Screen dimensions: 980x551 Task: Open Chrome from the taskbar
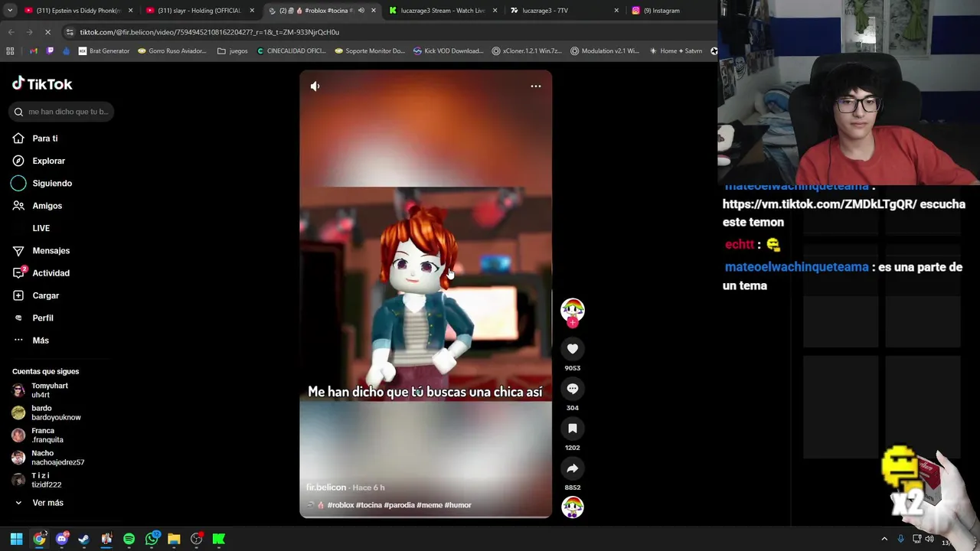click(x=39, y=539)
